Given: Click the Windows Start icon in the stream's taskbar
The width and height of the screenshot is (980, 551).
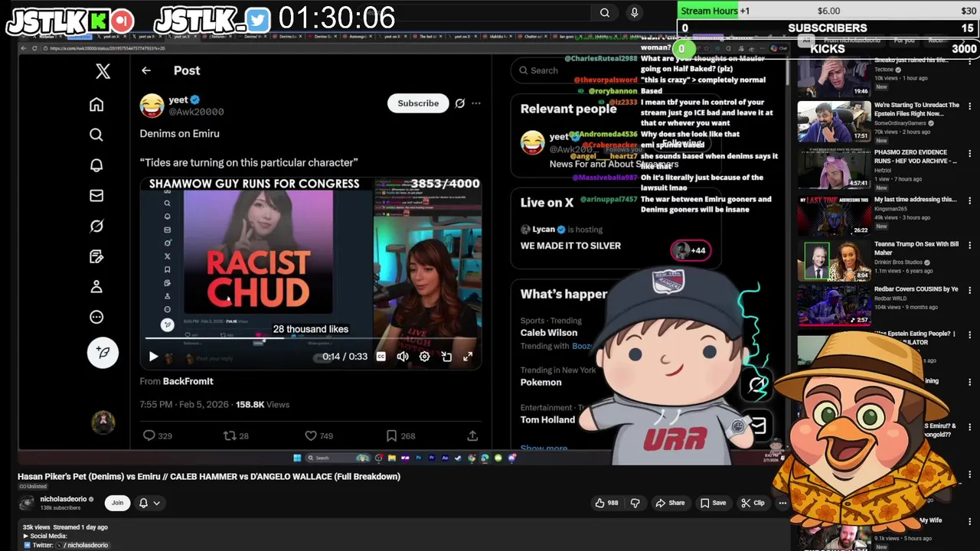Looking at the screenshot, I should pyautogui.click(x=297, y=458).
